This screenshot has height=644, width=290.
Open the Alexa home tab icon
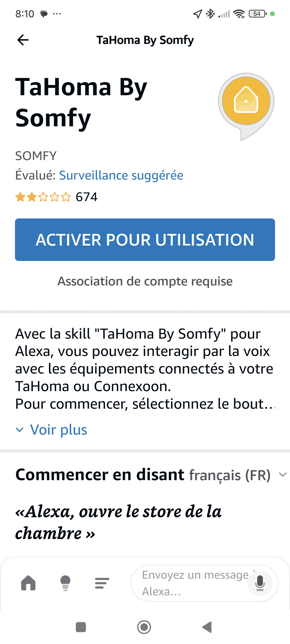(28, 583)
